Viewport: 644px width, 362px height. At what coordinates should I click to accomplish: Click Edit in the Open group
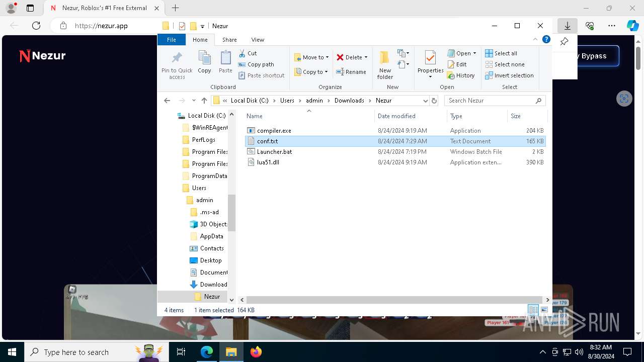457,64
